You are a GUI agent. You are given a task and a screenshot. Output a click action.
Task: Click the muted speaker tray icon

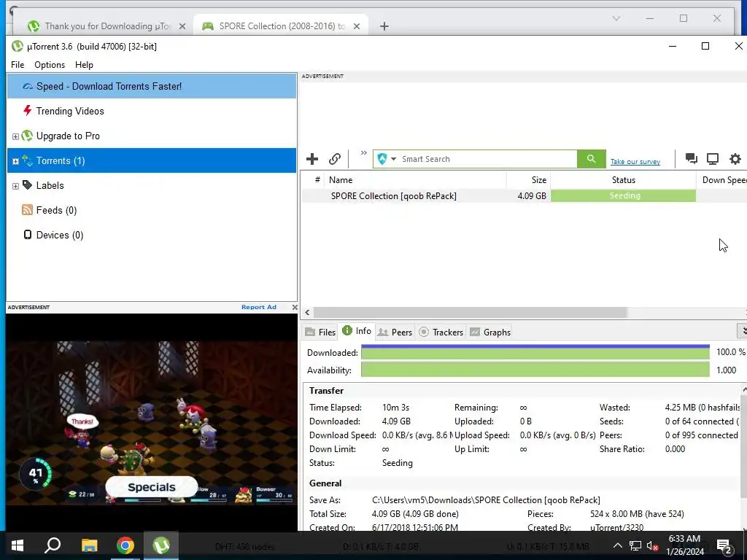tap(653, 545)
